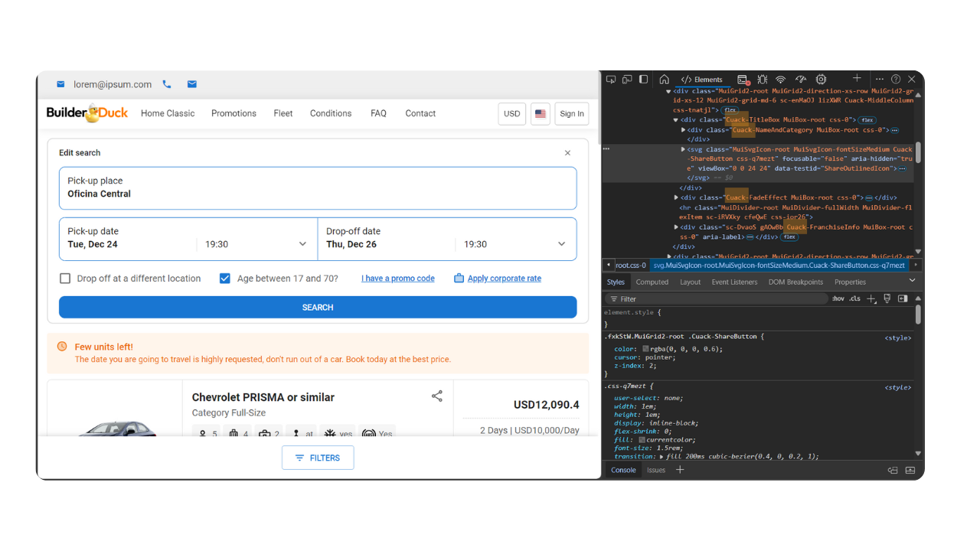Click the share icon beside Chevrolet PRISMA

[x=436, y=396]
